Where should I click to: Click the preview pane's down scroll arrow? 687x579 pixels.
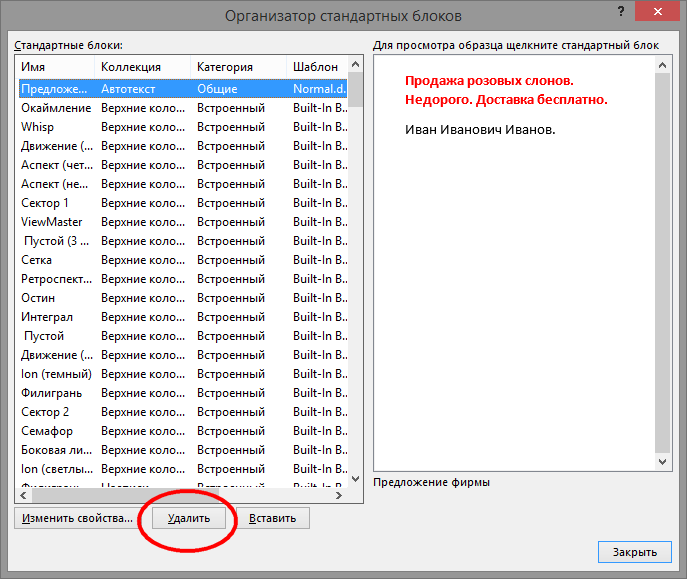662,462
